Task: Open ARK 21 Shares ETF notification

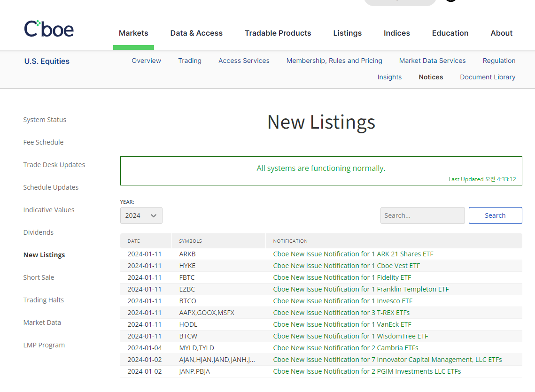Action: [353, 254]
